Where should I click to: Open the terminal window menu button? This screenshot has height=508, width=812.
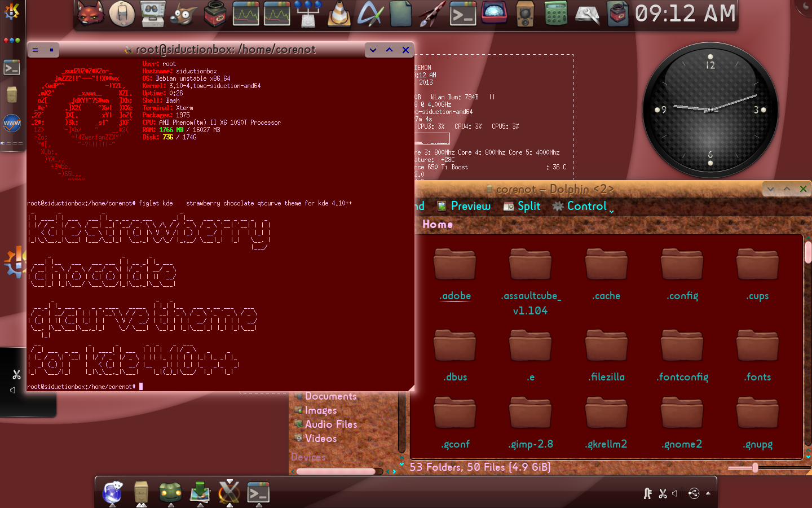[x=35, y=50]
